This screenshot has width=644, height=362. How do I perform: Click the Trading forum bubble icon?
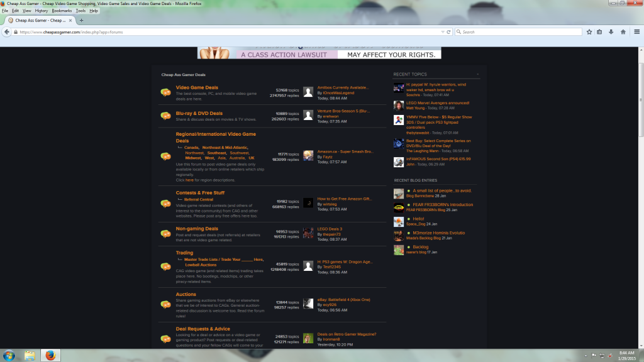point(165,266)
